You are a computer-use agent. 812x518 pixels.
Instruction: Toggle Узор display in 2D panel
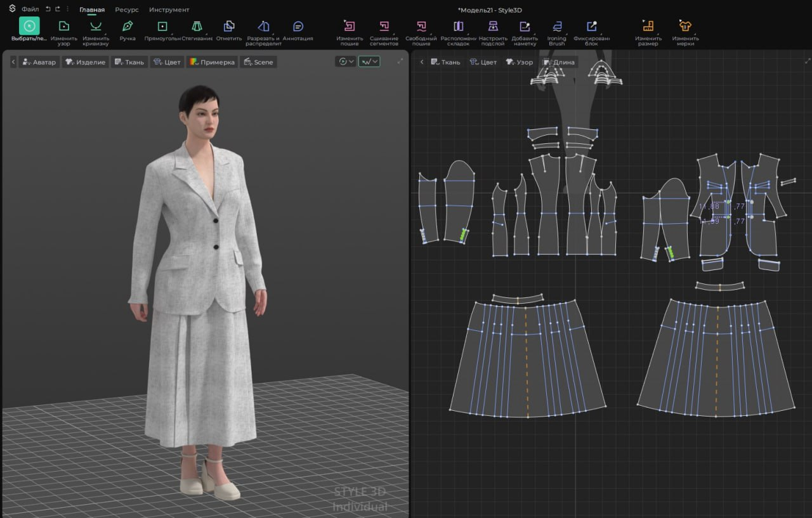[x=519, y=62]
